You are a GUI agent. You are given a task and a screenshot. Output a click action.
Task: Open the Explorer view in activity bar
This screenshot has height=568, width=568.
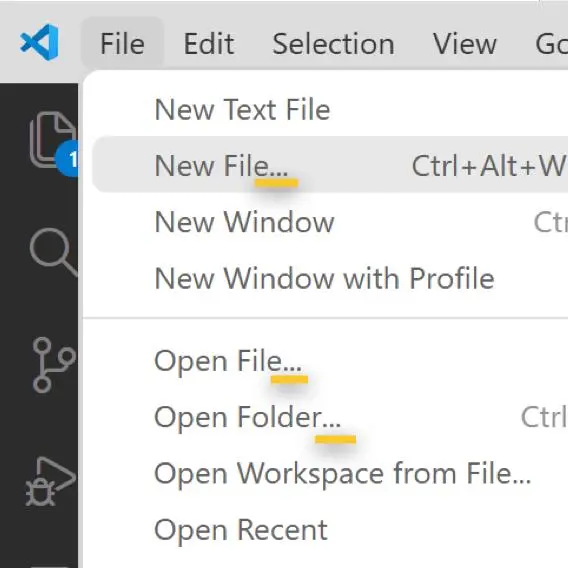(x=53, y=139)
